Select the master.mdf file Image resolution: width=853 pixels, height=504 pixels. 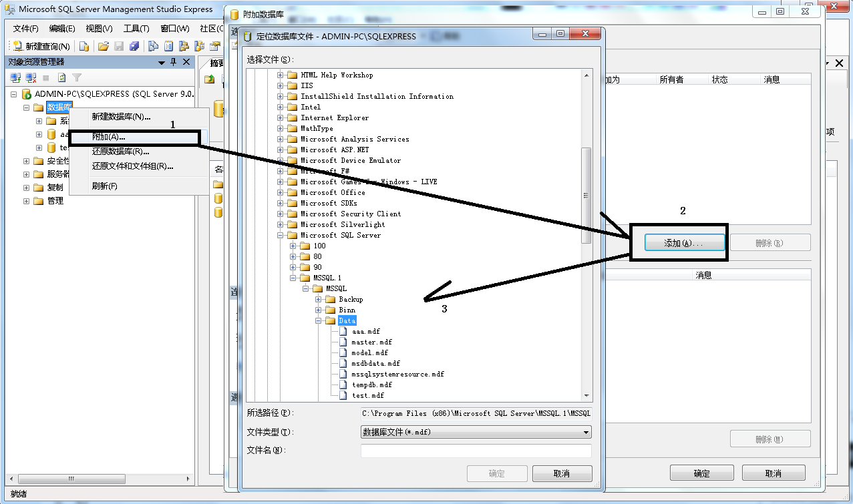click(x=371, y=342)
